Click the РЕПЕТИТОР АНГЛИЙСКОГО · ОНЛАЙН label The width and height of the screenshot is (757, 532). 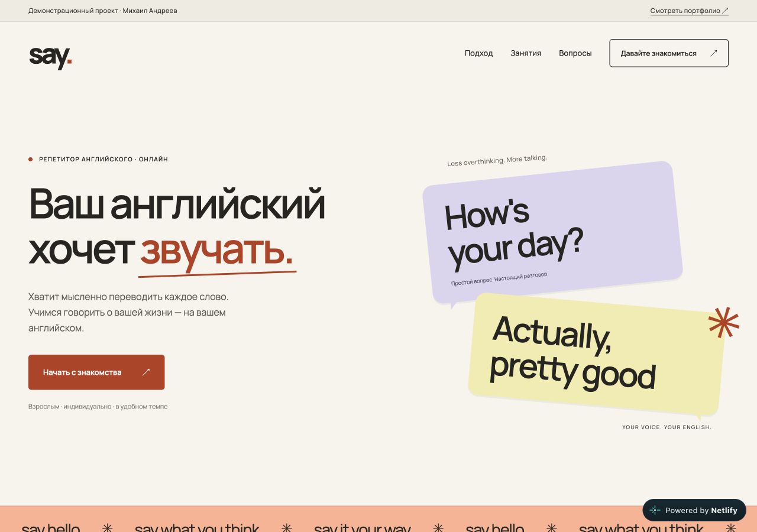103,159
